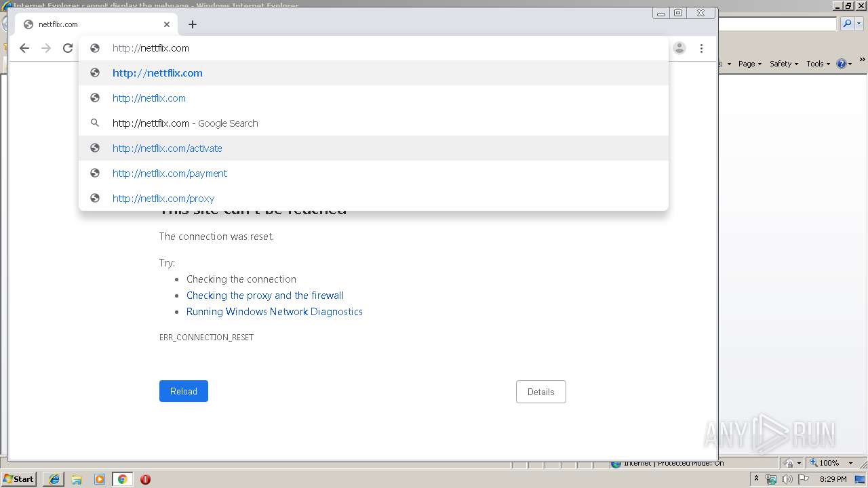Open Windows Explorer folder taskbar icon
The width and height of the screenshot is (868, 488).
pos(77,479)
